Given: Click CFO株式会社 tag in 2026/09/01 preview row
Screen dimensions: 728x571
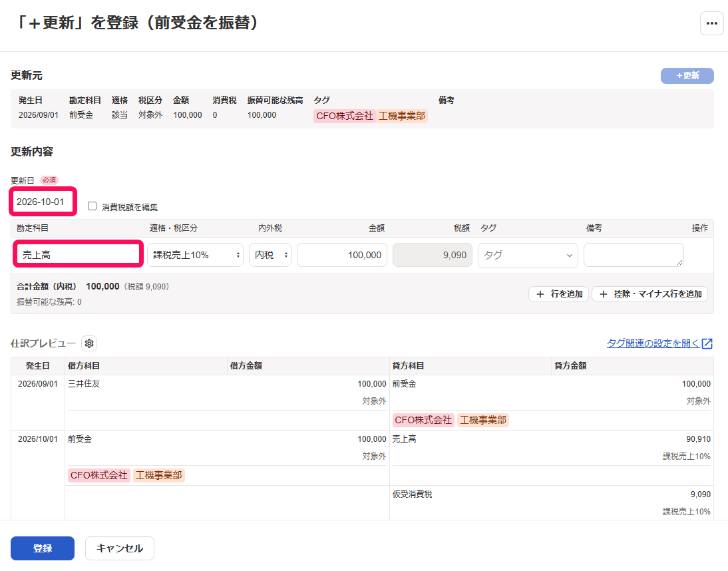Looking at the screenshot, I should coord(423,420).
